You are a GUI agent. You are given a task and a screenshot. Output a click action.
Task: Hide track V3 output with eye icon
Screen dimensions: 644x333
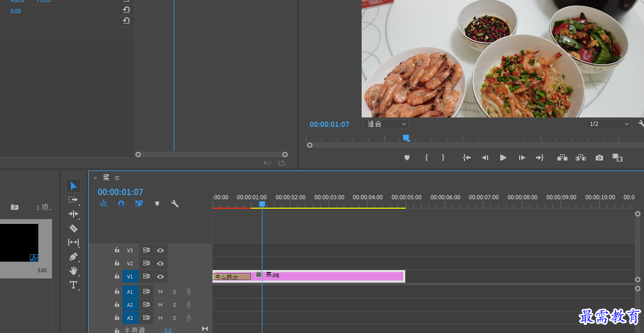[x=161, y=250]
